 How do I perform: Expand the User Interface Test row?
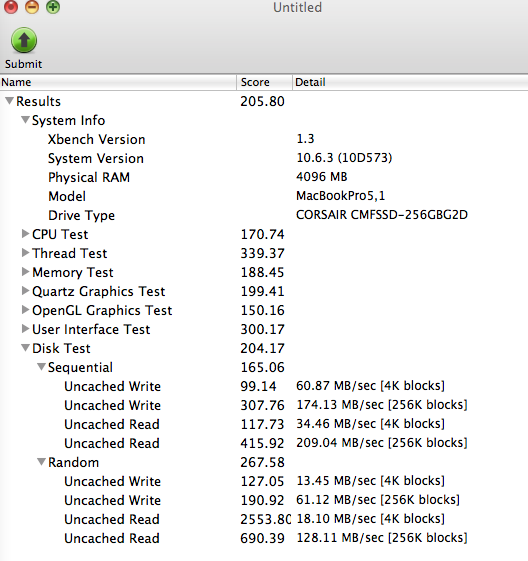25,329
